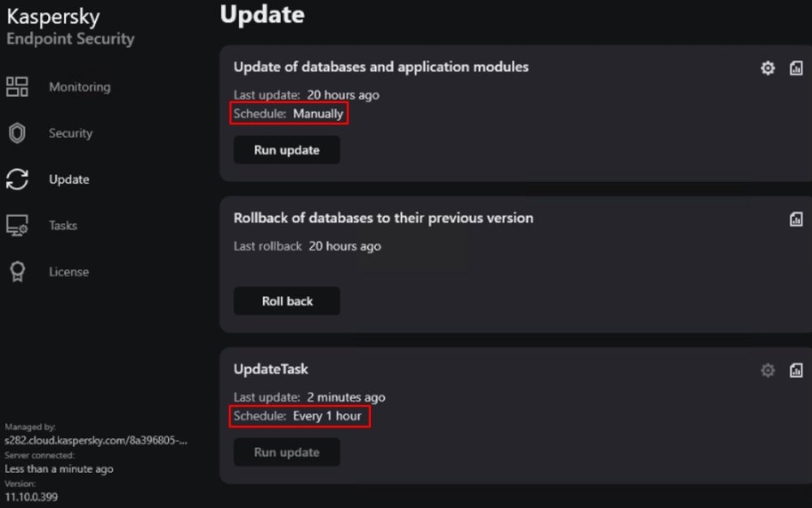Click the Update circular arrows icon
This screenshot has height=508, width=812.
point(17,180)
